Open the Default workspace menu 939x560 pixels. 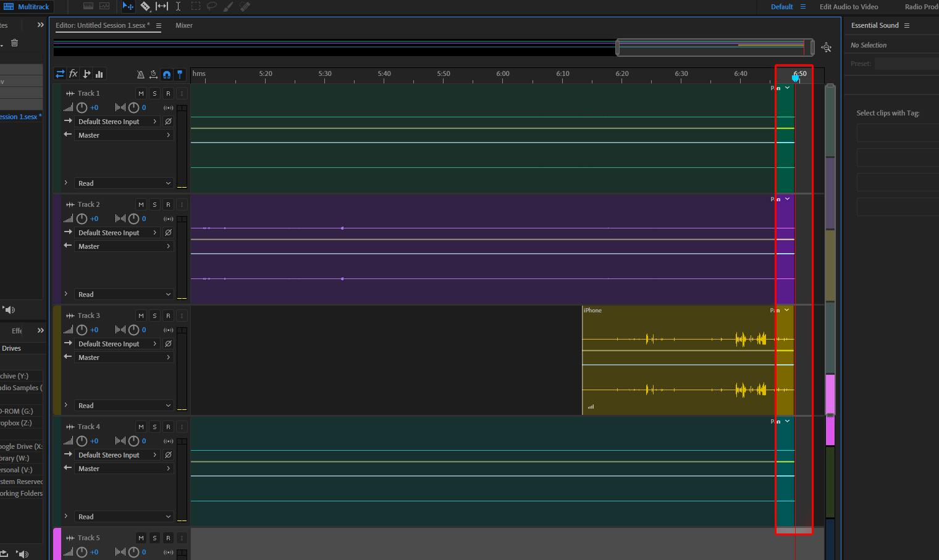click(803, 7)
